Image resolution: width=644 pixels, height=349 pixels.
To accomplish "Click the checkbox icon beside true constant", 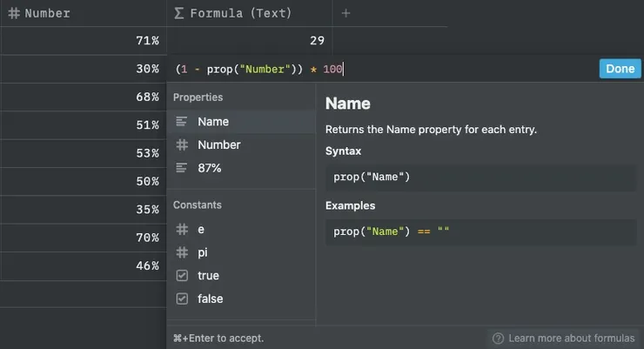I will 182,276.
